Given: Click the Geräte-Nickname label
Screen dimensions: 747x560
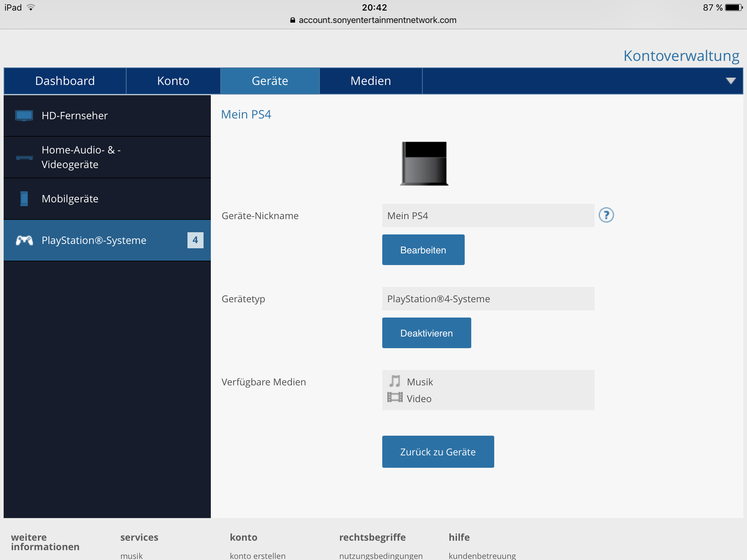Looking at the screenshot, I should click(x=260, y=215).
